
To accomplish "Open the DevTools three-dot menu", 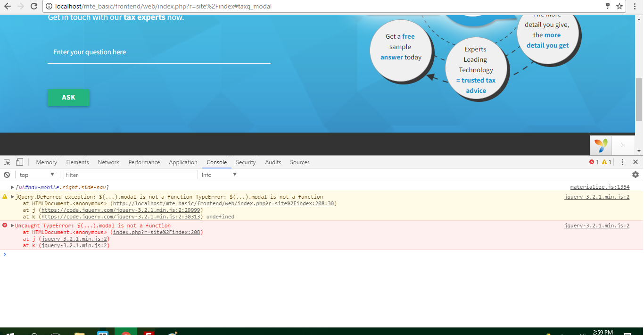I will click(622, 162).
